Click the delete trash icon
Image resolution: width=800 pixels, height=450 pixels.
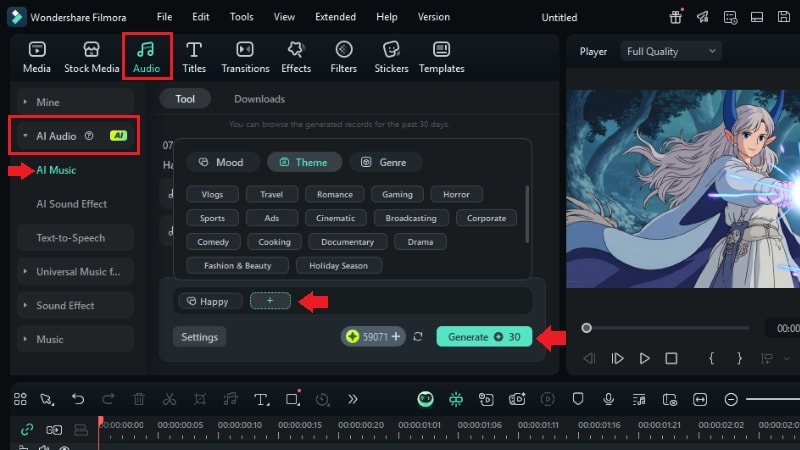pos(139,399)
